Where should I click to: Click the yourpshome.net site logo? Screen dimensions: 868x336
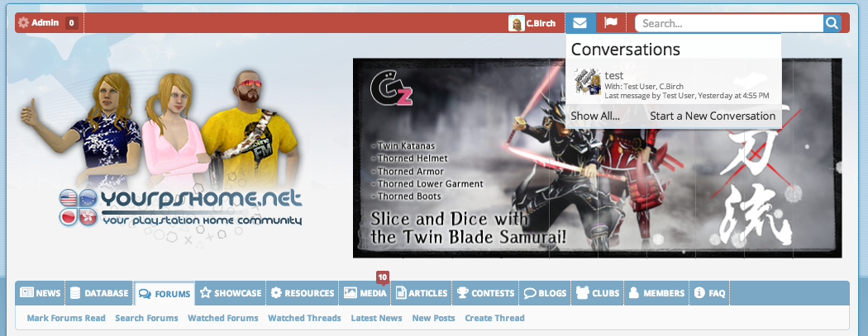click(180, 207)
